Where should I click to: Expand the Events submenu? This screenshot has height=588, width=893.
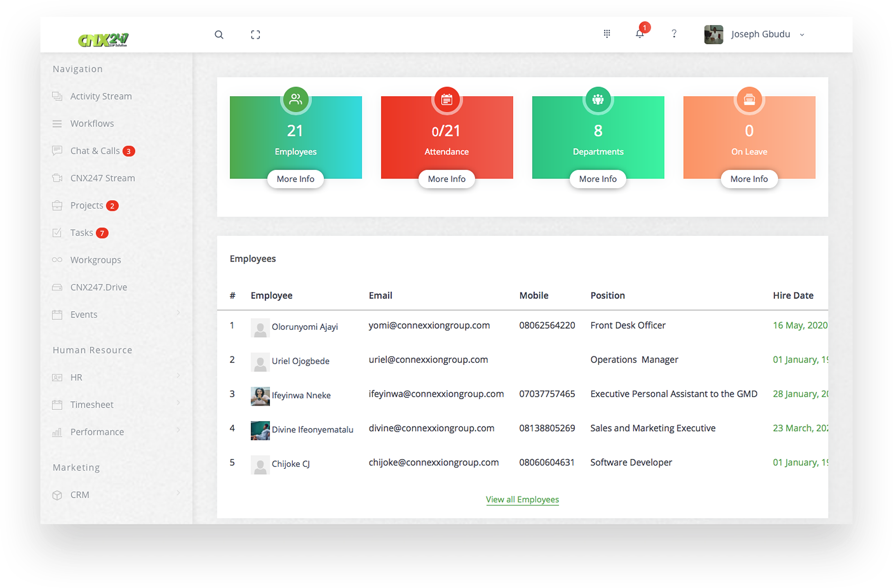click(178, 313)
